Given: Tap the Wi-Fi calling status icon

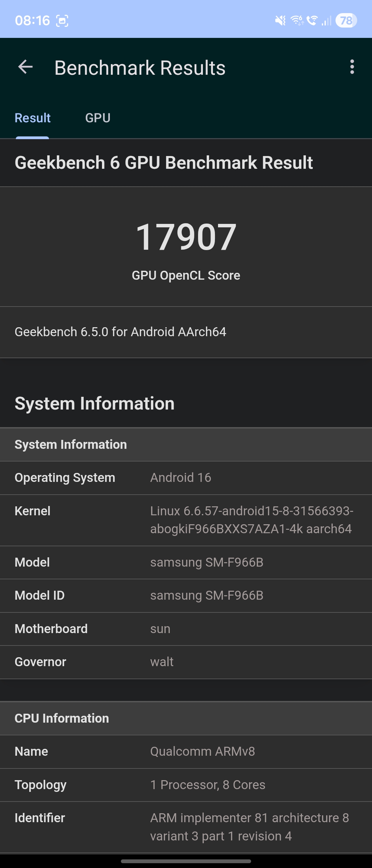Looking at the screenshot, I should coord(312,21).
